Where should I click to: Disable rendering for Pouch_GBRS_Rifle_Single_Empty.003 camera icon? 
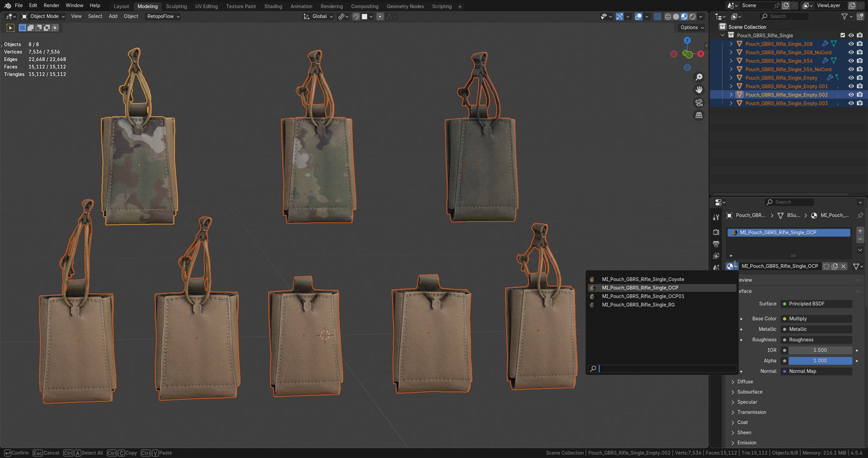tap(860, 103)
